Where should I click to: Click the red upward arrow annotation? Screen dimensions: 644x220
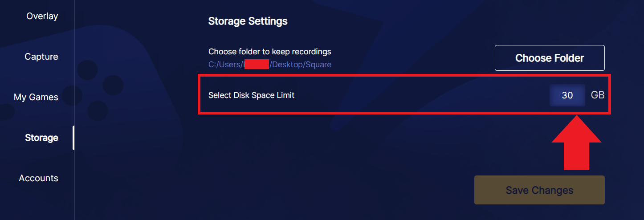point(577,143)
